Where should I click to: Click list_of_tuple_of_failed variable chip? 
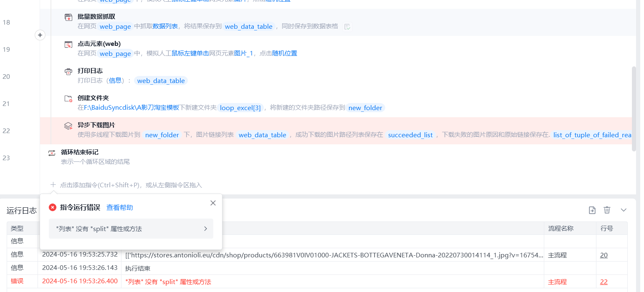592,135
